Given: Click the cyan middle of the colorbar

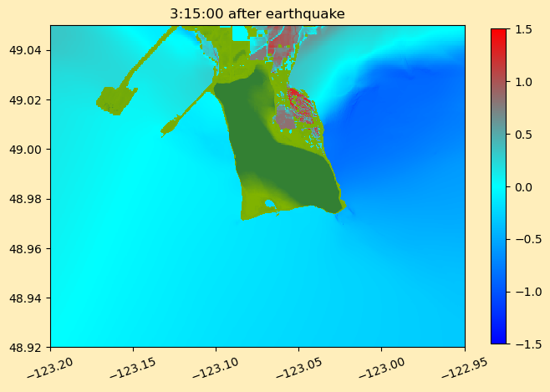Looking at the screenshot, I should [498, 186].
